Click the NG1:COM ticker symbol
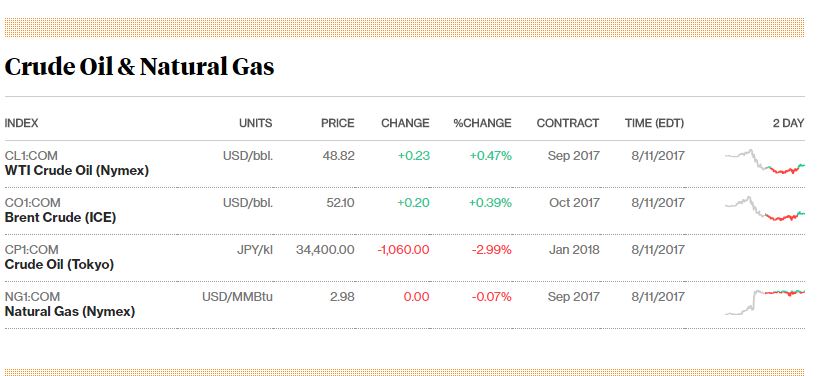This screenshot has height=376, width=823. tap(32, 297)
